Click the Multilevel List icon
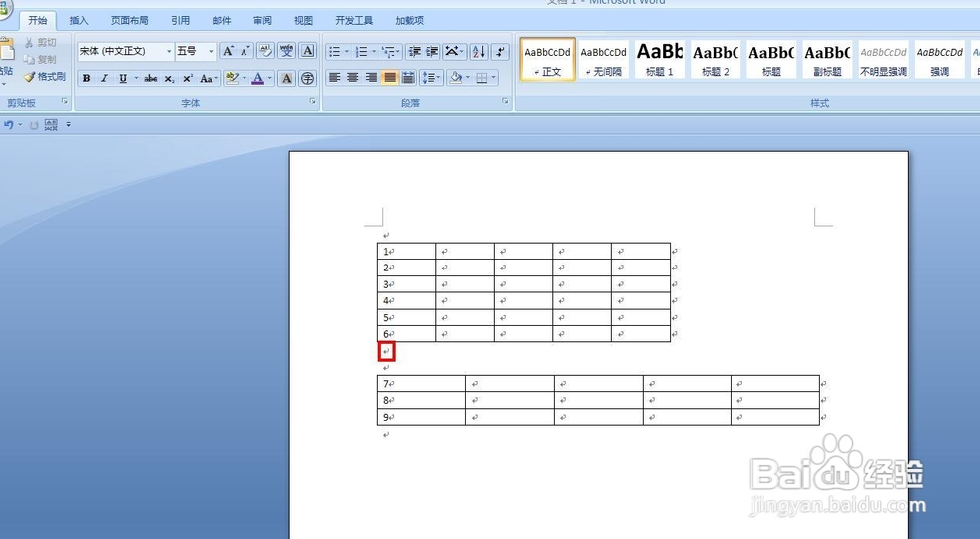The height and width of the screenshot is (539, 980). (x=389, y=51)
